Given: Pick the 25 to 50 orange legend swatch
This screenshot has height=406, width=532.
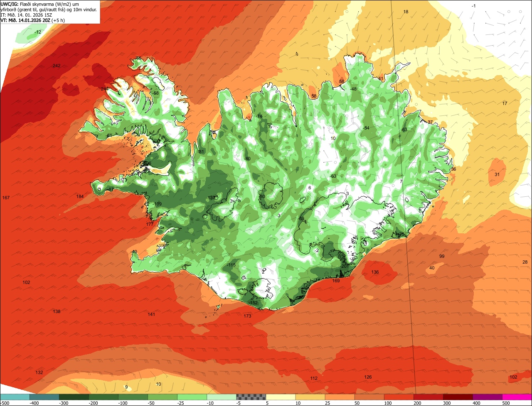Looking at the screenshot, I should (340, 397).
